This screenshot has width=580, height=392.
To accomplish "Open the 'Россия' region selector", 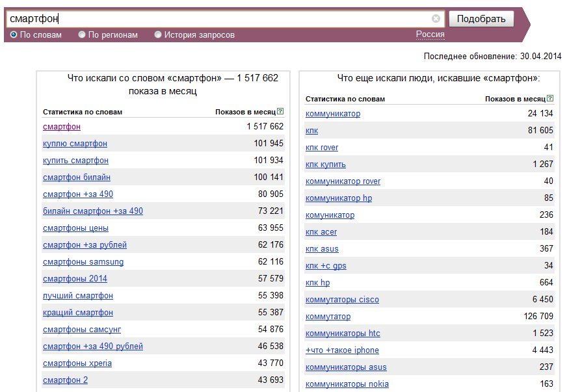I will 430,34.
